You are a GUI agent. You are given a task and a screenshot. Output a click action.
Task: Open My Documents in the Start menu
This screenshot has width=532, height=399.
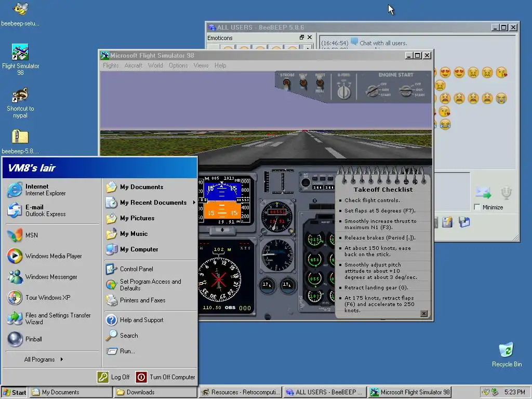151,187
